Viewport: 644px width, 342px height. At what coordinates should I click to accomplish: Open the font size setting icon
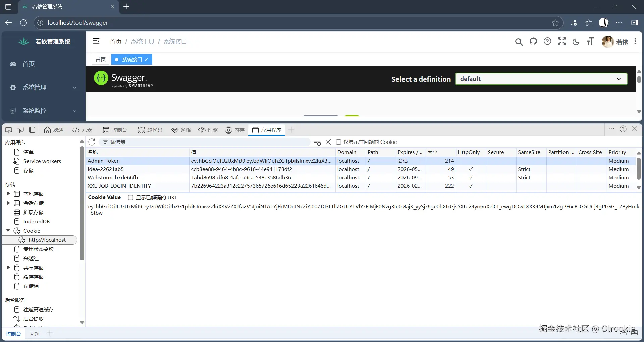[590, 41]
